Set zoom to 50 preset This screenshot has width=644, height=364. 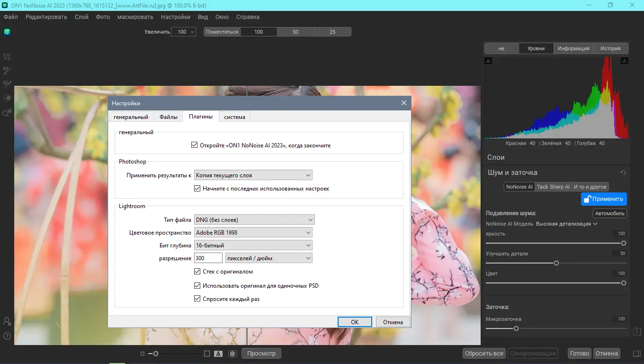click(x=295, y=32)
